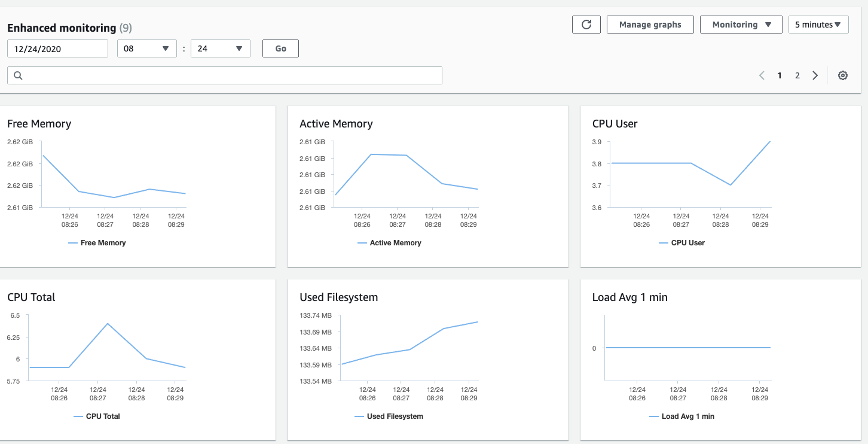Screen dimensions: 868x444
Task: Click the Active Memory graph title
Action: (x=336, y=124)
